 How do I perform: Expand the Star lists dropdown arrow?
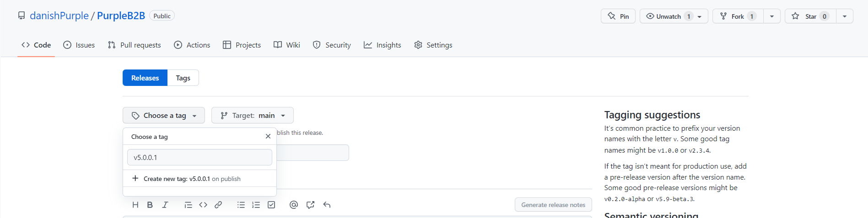click(x=845, y=16)
